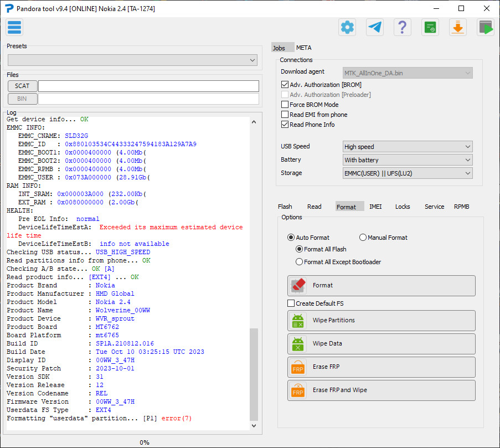Open the IMEI tab

tap(375, 207)
